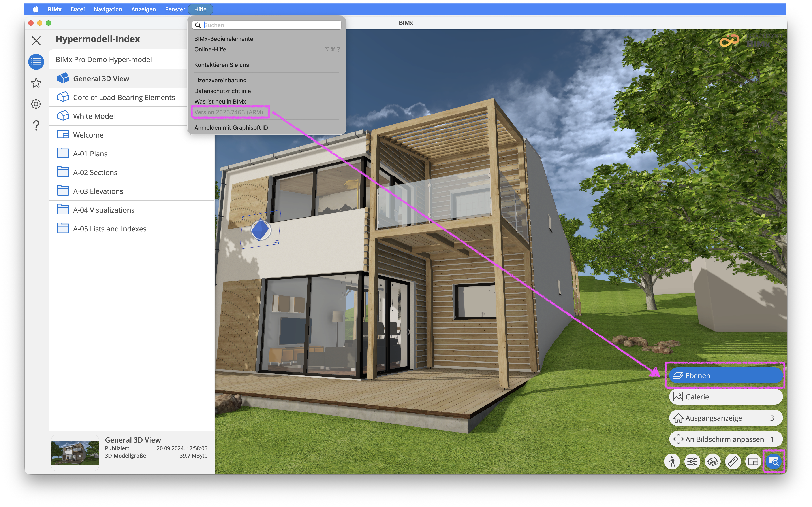Click the Hypermodell-Index heading
The width and height of the screenshot is (812, 507).
(x=98, y=39)
